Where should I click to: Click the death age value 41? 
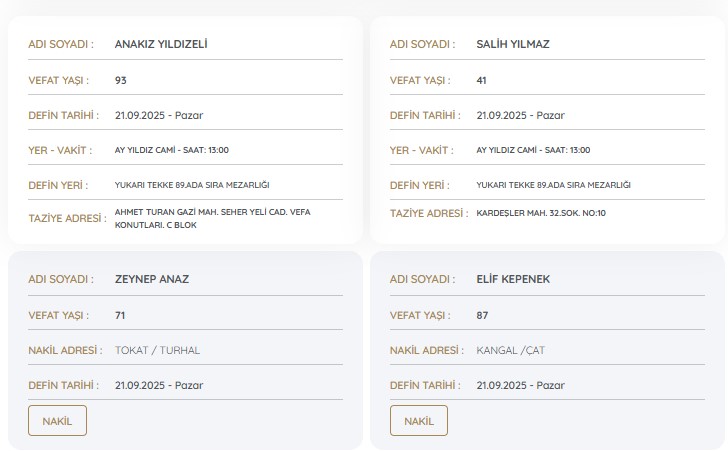pos(482,80)
